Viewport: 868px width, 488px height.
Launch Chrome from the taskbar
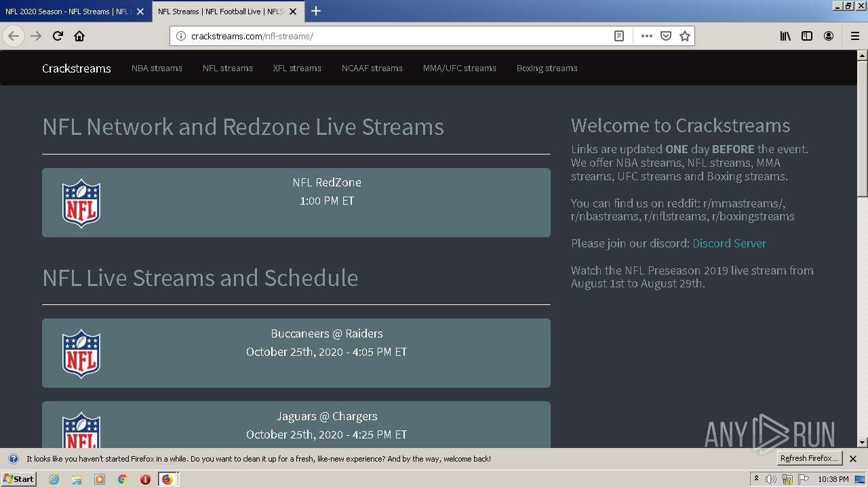click(x=122, y=479)
